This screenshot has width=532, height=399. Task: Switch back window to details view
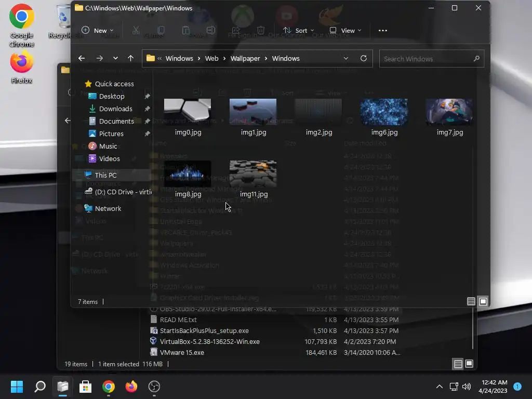pos(458,364)
